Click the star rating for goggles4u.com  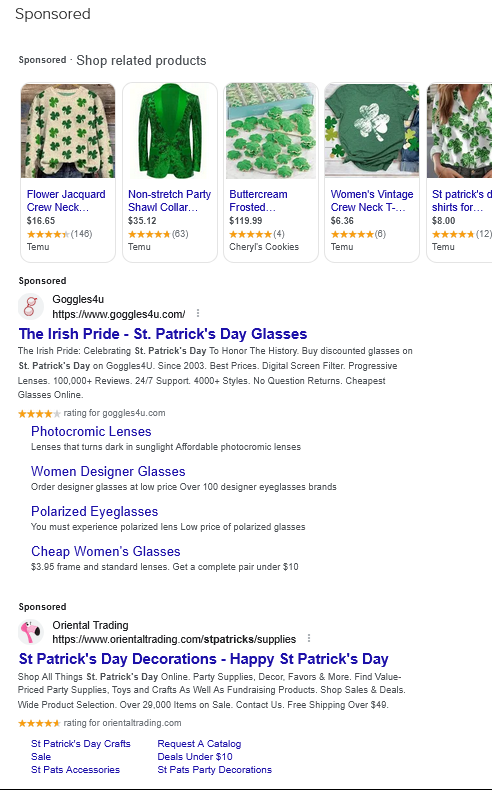[39, 414]
